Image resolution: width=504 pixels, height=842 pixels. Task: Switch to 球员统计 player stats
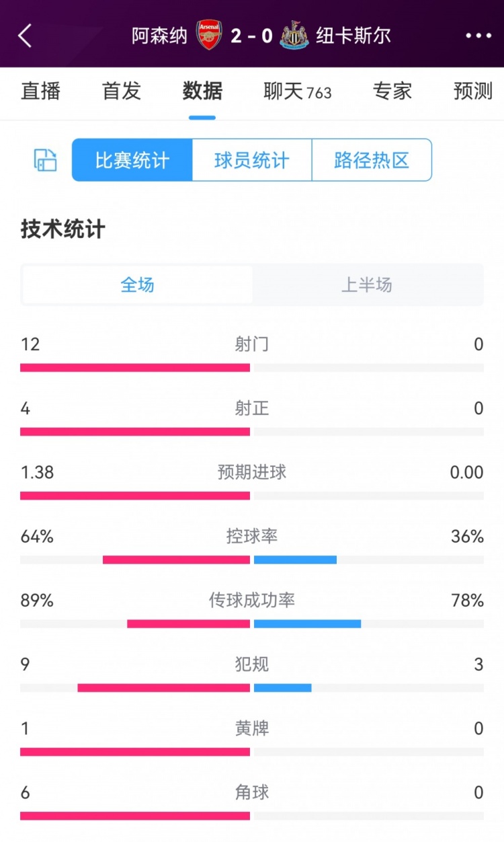pos(252,160)
